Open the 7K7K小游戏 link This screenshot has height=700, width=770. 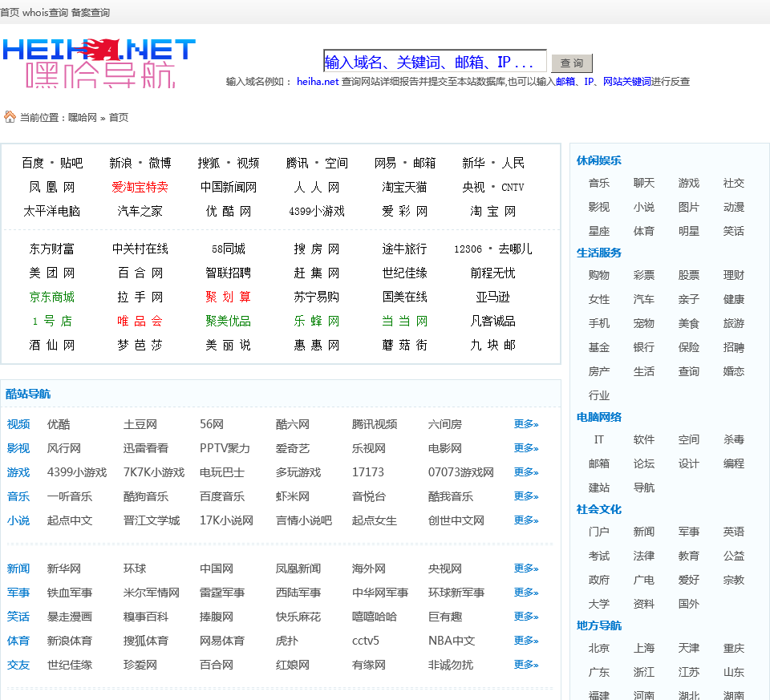154,472
